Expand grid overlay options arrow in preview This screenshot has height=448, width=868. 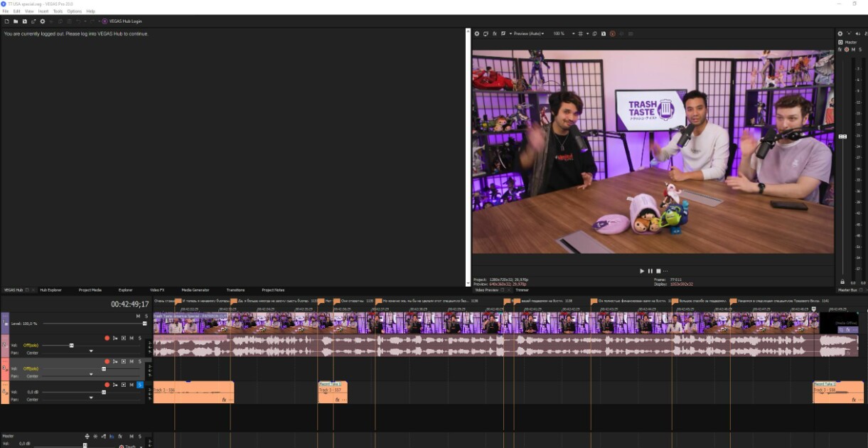coord(586,33)
